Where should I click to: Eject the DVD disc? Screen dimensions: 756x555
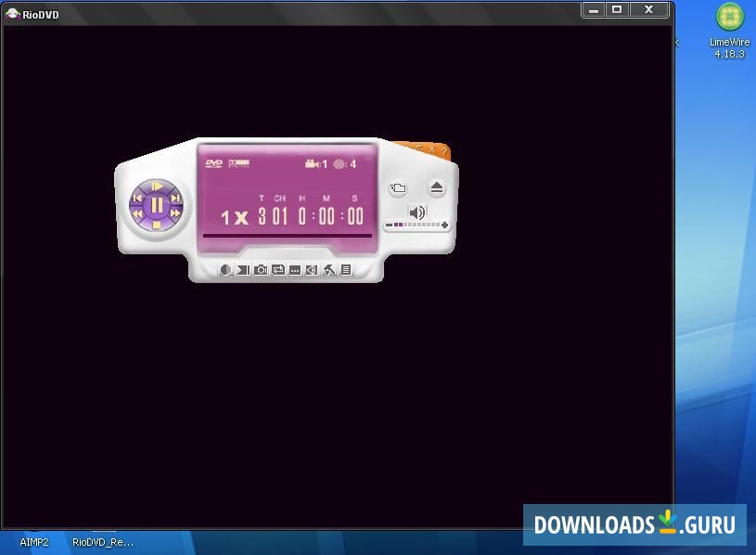(437, 188)
